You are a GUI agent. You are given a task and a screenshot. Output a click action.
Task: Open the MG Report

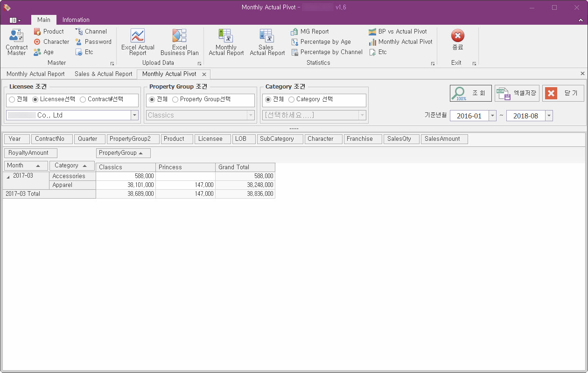click(310, 31)
